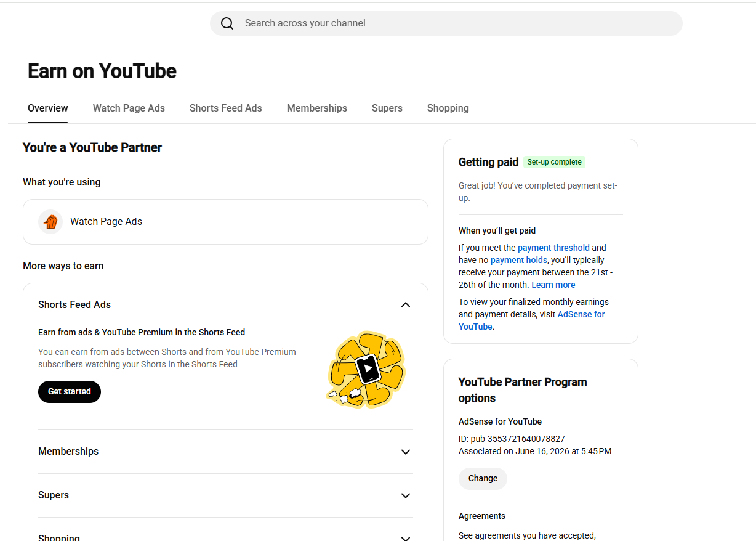
Task: Expand the Shopping section chevron
Action: (406, 537)
